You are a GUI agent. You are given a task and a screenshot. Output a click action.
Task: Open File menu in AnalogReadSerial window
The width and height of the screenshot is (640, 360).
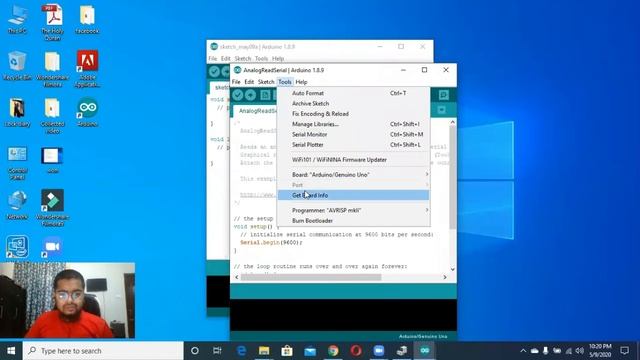point(236,82)
